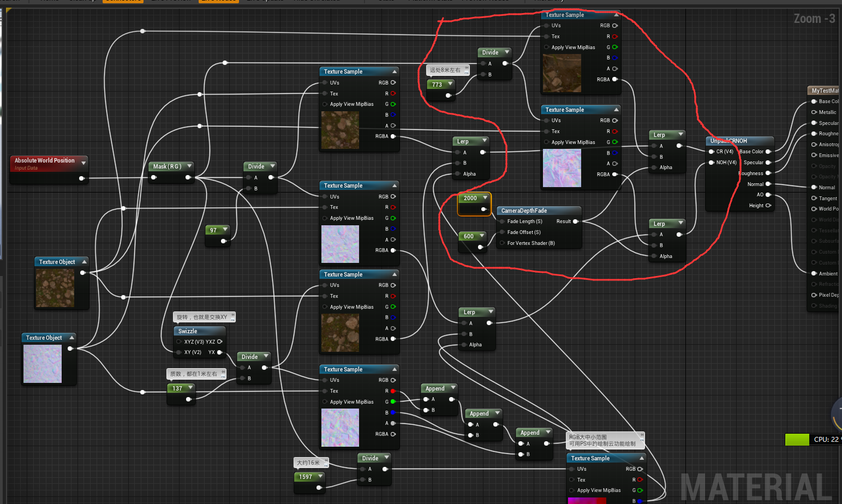Screen dimensions: 842x504
Task: Click the MyTestMat Metallic input pin
Action: pyautogui.click(x=814, y=112)
